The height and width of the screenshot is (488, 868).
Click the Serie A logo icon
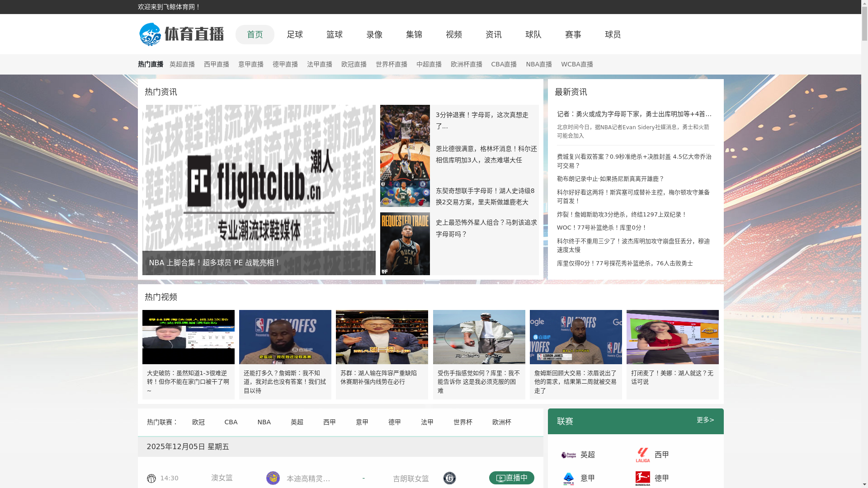pyautogui.click(x=568, y=479)
